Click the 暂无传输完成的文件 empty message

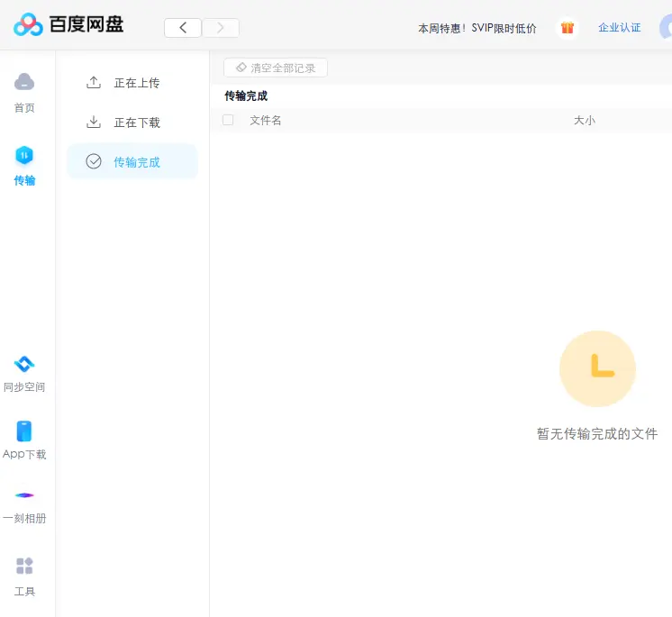597,434
